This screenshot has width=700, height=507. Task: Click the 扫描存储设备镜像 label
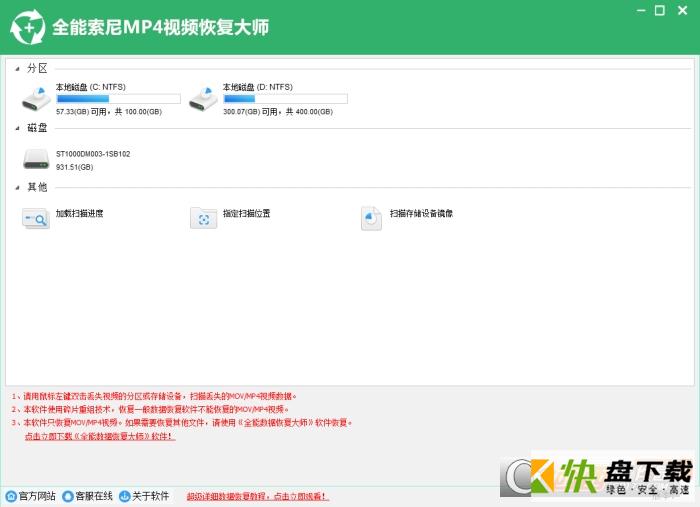421,213
